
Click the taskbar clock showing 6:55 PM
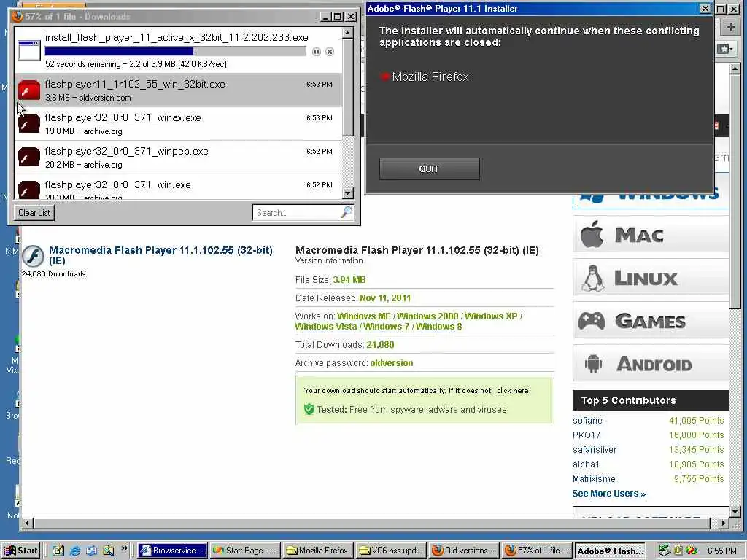pyautogui.click(x=722, y=551)
